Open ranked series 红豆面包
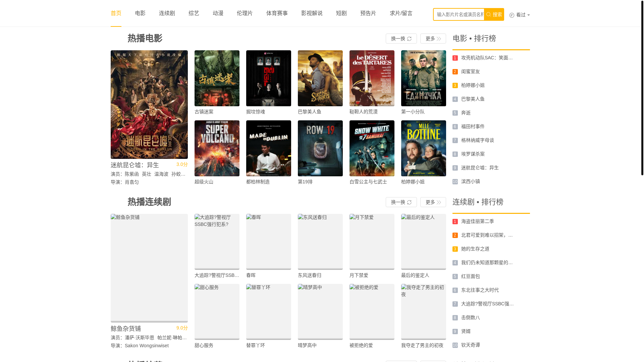Image resolution: width=644 pixels, height=362 pixels. 471,276
